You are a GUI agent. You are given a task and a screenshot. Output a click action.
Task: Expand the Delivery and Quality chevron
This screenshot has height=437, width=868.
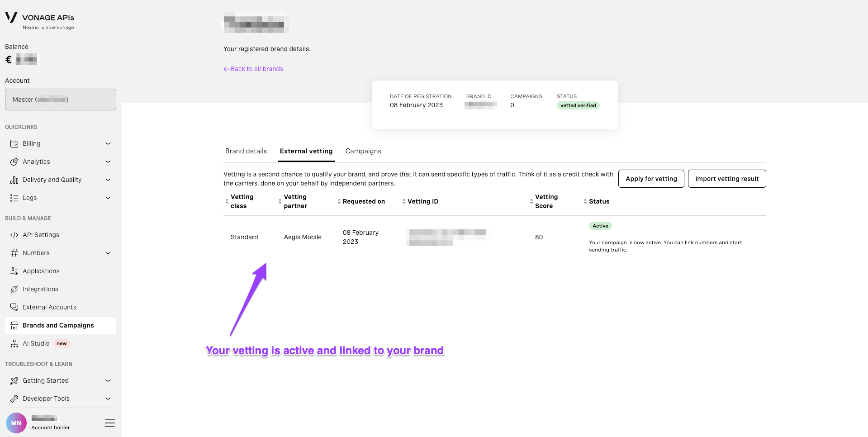click(108, 180)
